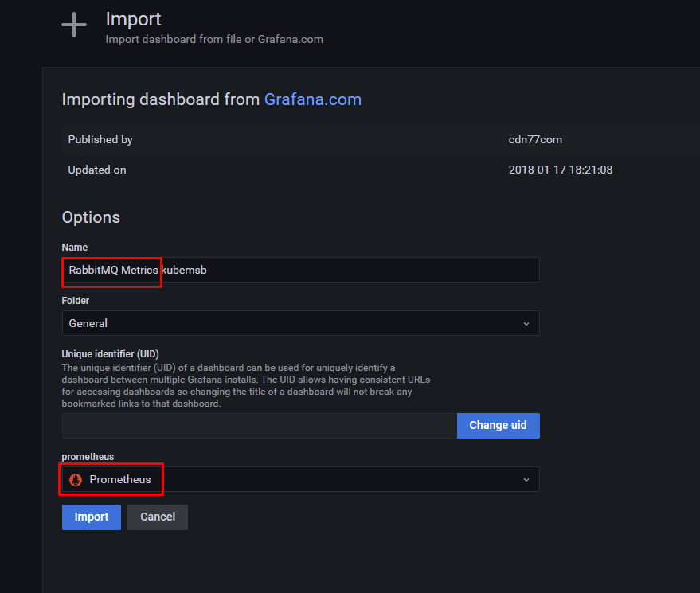The width and height of the screenshot is (700, 593).
Task: Select the Prometheus datasource option
Action: (300, 479)
